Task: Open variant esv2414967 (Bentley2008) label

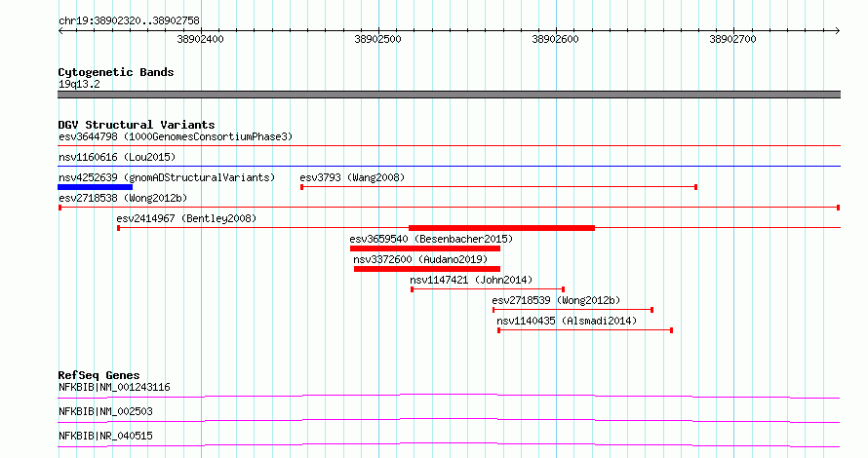Action: point(186,218)
